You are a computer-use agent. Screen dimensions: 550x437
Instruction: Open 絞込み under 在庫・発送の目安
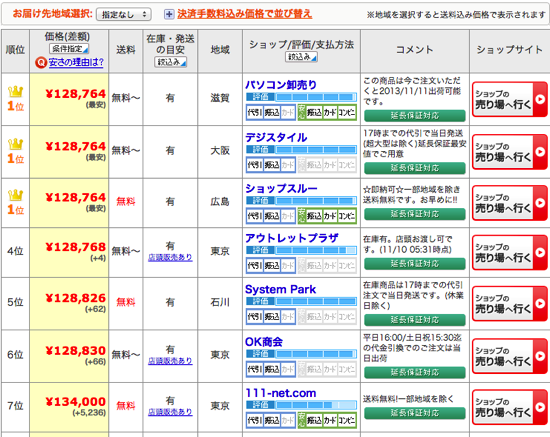(x=170, y=62)
